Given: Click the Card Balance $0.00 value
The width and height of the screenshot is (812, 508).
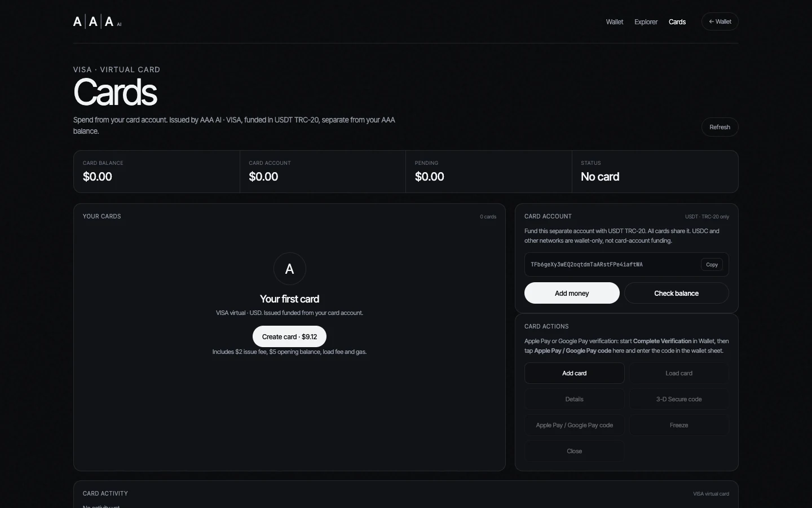Looking at the screenshot, I should [98, 177].
